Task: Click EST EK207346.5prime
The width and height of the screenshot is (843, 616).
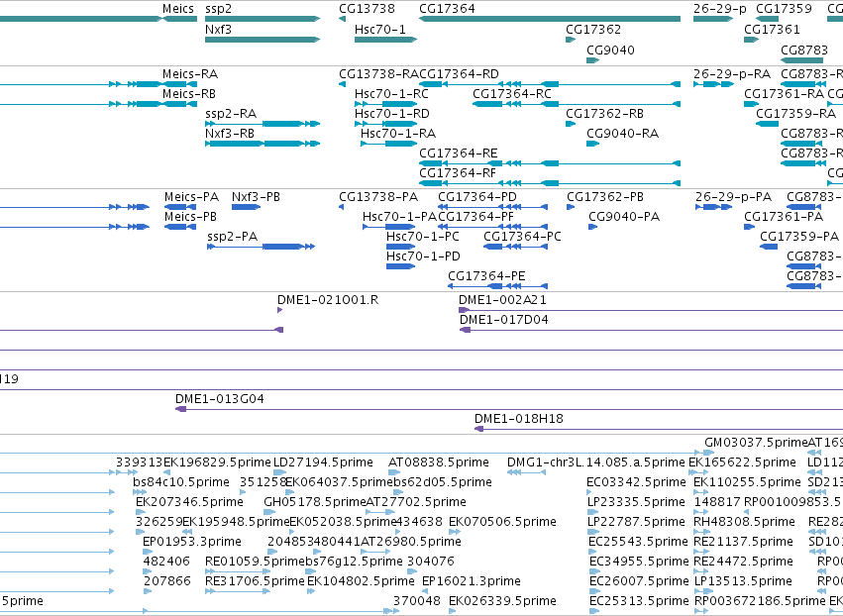Action: 189,502
